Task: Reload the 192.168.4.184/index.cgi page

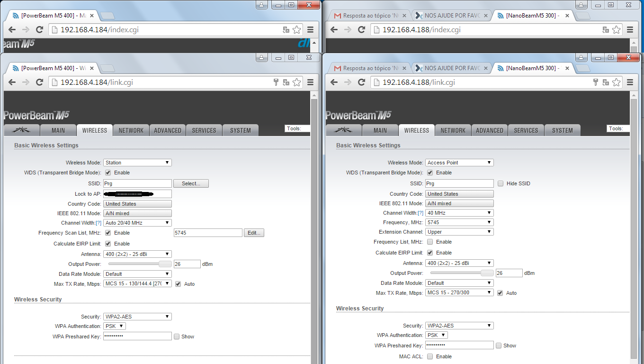Action: pyautogui.click(x=40, y=29)
